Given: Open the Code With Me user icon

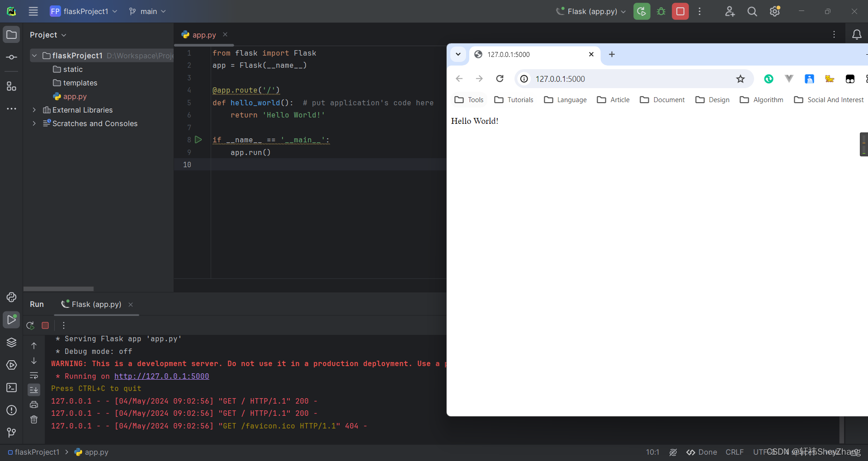Looking at the screenshot, I should [x=730, y=11].
